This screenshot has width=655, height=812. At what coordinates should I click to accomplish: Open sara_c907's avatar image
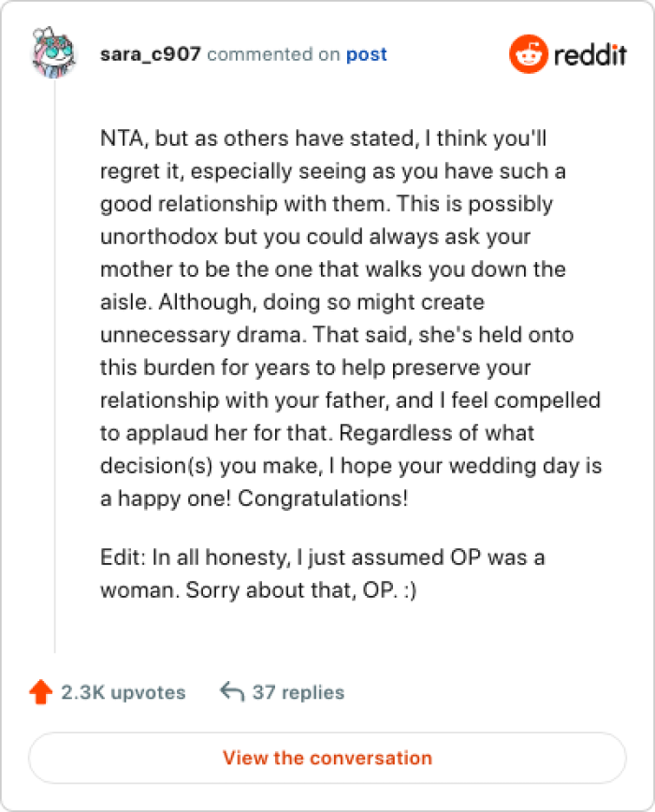53,53
